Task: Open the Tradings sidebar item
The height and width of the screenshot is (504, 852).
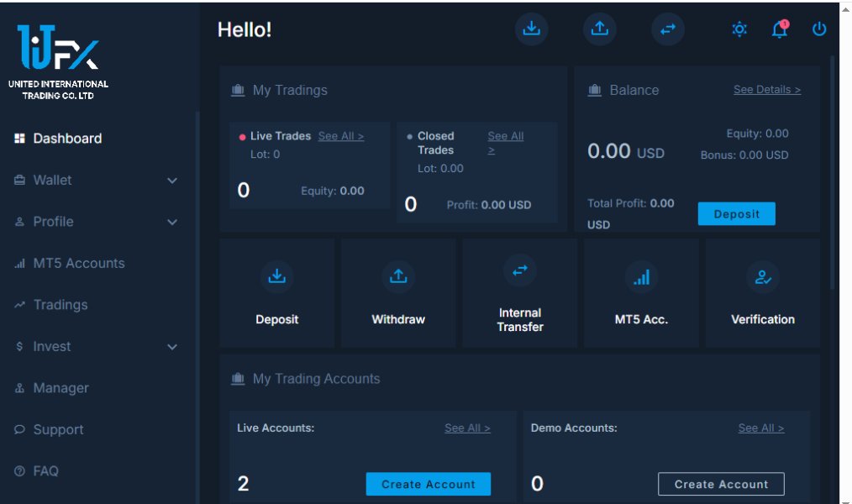Action: coord(60,305)
